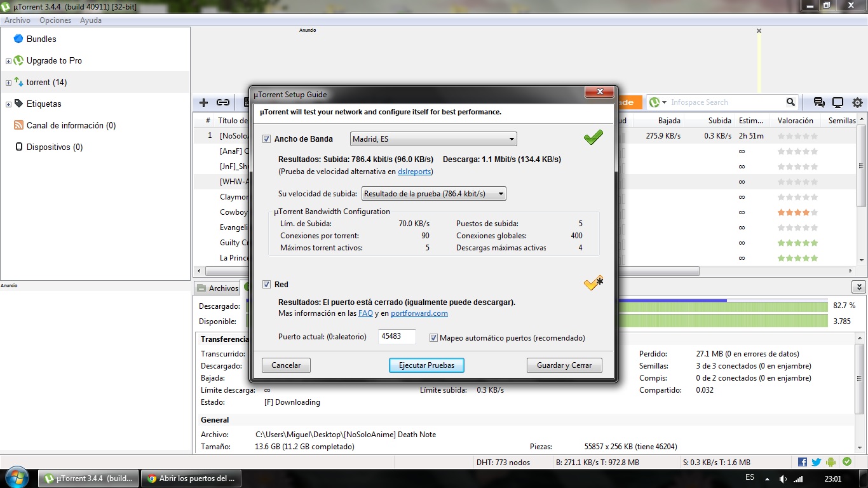Click the Windows Start button
868x488 pixels.
[17, 478]
